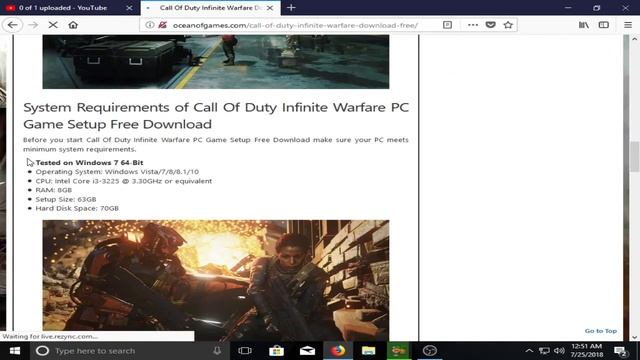Click the oceanofgames.com URL address bar
Screen dimensions: 640x360
(x=295, y=25)
